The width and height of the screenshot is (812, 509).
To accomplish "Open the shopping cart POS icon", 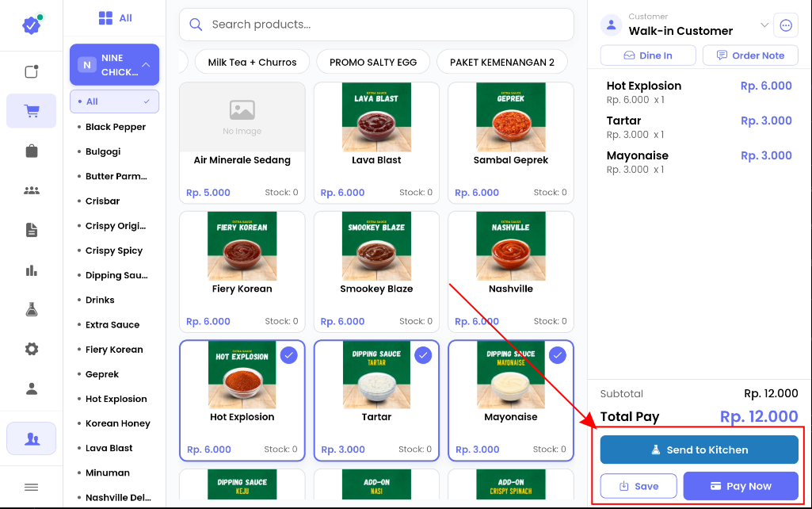I will (x=32, y=110).
